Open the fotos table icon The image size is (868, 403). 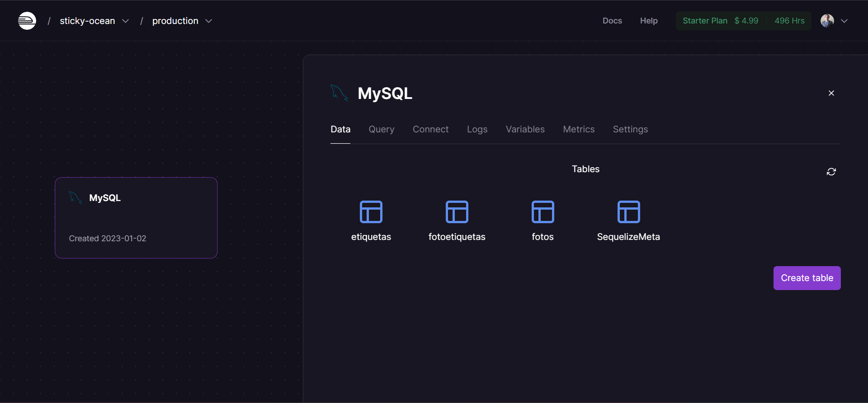coord(543,212)
